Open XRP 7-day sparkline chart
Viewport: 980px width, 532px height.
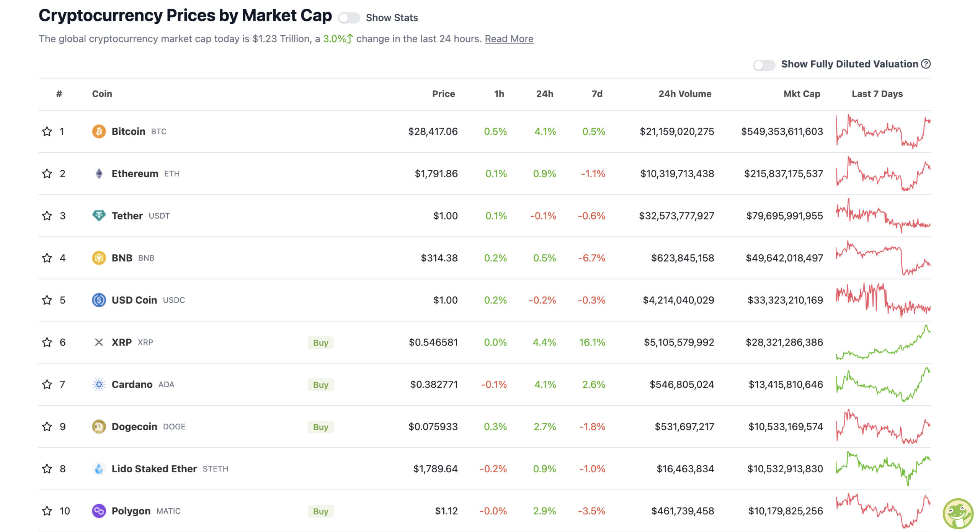coord(883,342)
